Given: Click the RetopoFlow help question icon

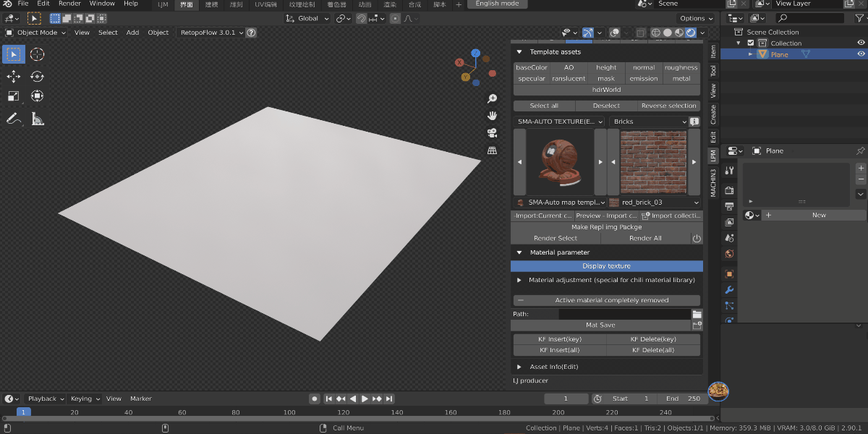Looking at the screenshot, I should 251,33.
